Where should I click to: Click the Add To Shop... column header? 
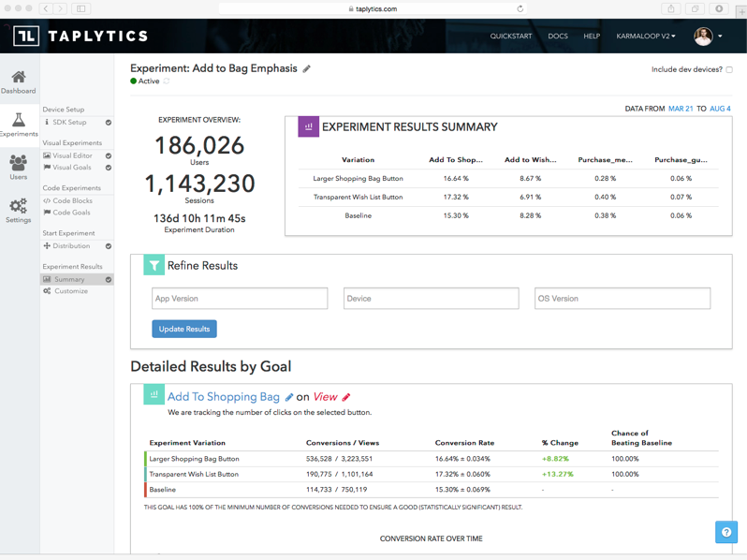(456, 159)
